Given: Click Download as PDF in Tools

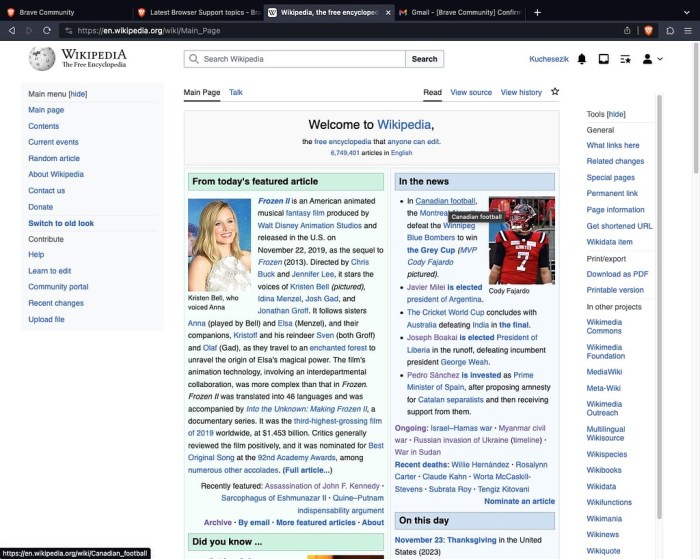Looking at the screenshot, I should (x=617, y=274).
